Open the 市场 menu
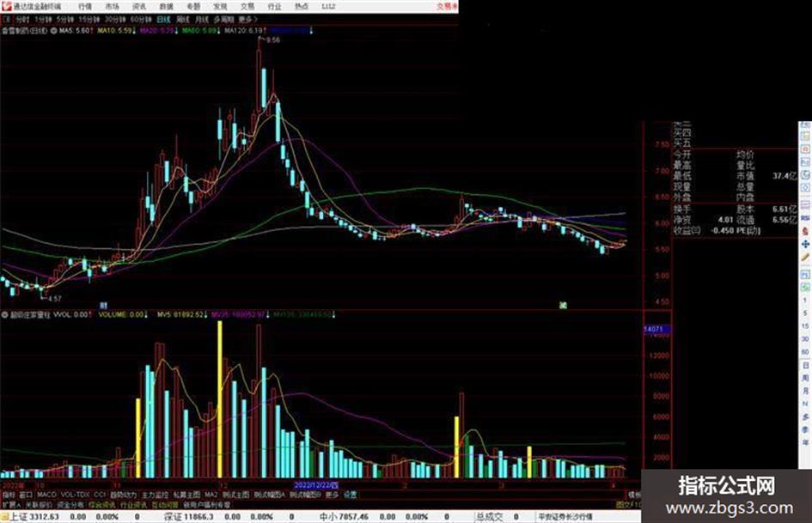 112,7
